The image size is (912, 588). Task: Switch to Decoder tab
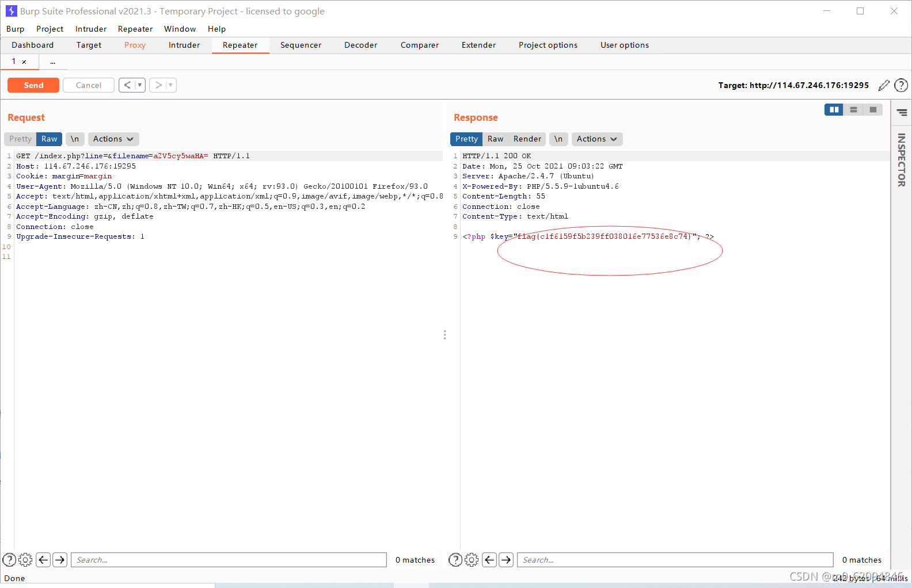click(360, 45)
